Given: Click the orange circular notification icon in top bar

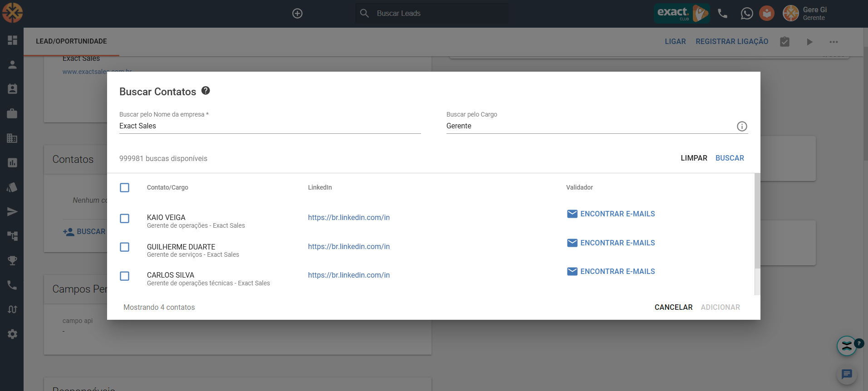Looking at the screenshot, I should pos(767,13).
